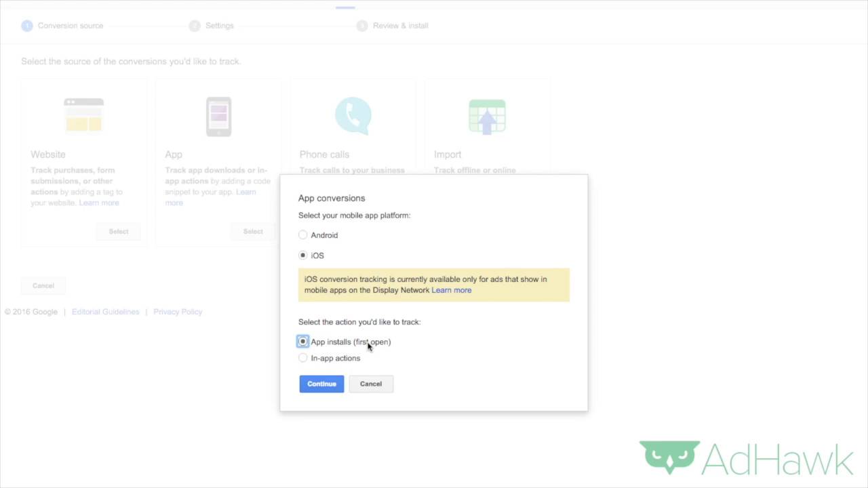Open Learn more link in yellow notice
This screenshot has width=868, height=488.
pyautogui.click(x=452, y=290)
